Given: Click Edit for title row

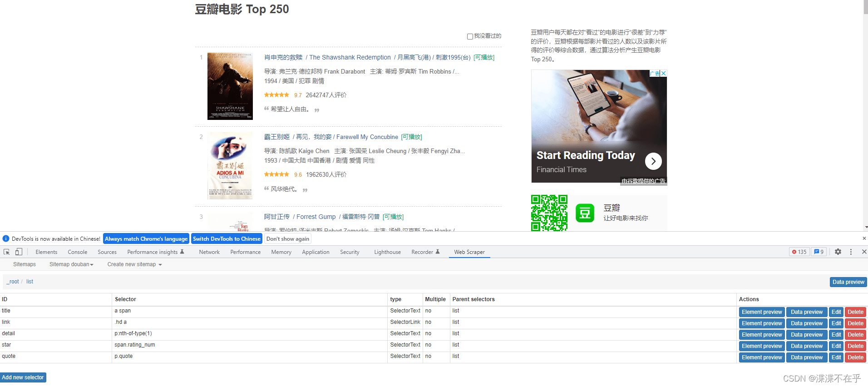Looking at the screenshot, I should tap(836, 312).
